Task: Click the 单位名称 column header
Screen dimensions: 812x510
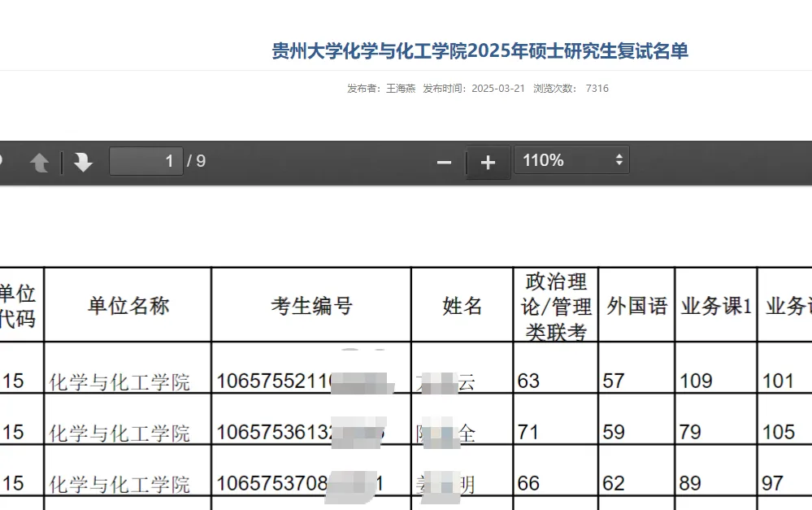Action: tap(128, 305)
